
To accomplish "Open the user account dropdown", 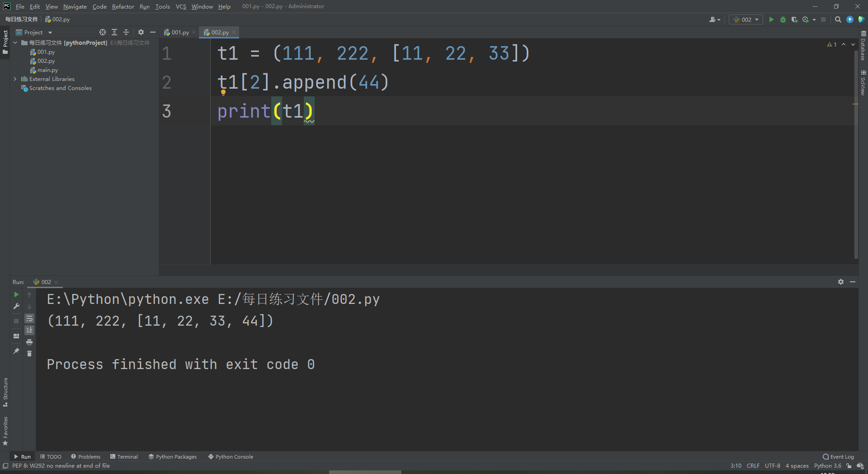I will [715, 19].
